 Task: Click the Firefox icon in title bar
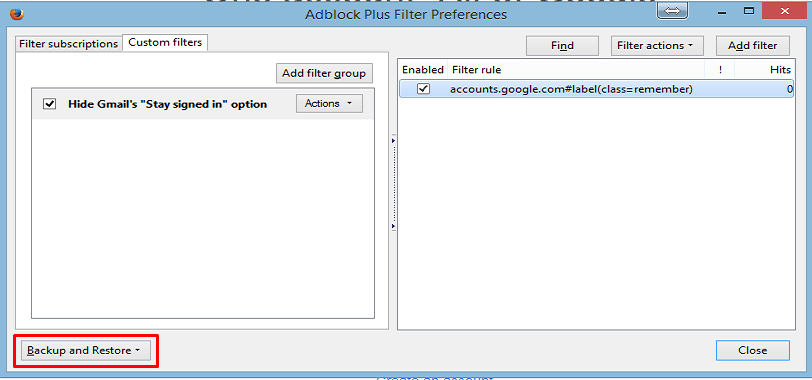tap(17, 13)
